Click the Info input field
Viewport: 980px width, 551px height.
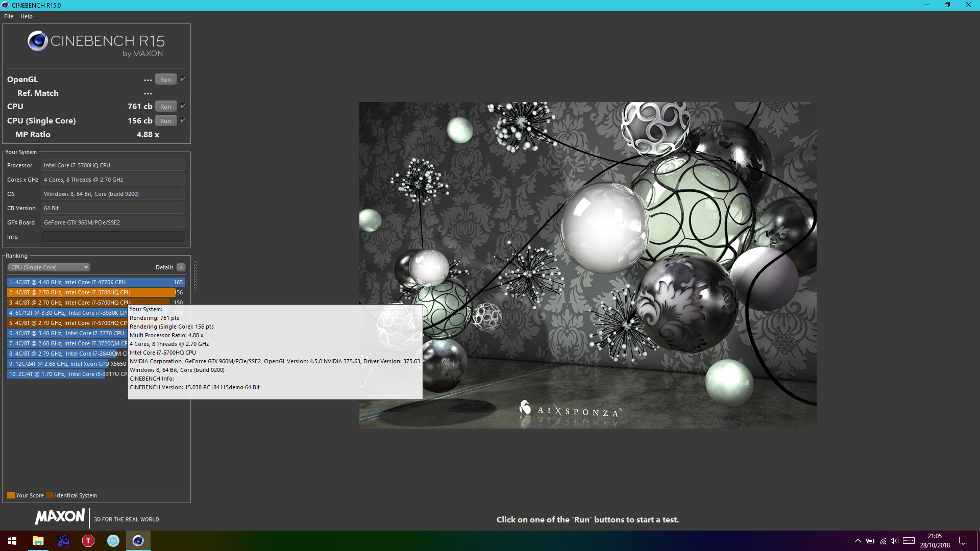(113, 237)
